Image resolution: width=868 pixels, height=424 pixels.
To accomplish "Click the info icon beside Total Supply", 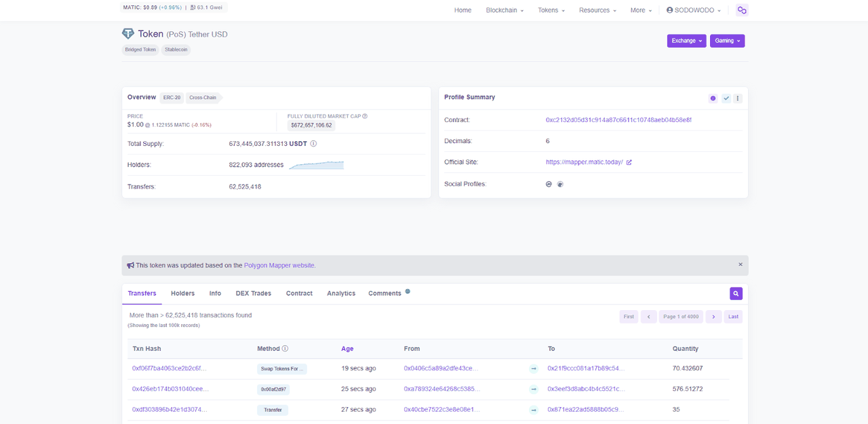I will (x=313, y=143).
